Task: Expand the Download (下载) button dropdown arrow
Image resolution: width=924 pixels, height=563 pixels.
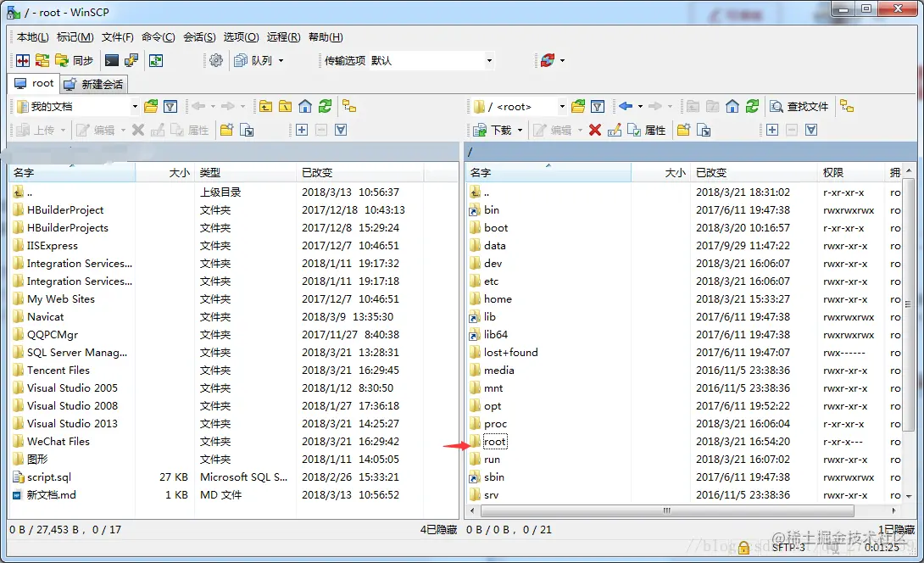Action: click(520, 130)
